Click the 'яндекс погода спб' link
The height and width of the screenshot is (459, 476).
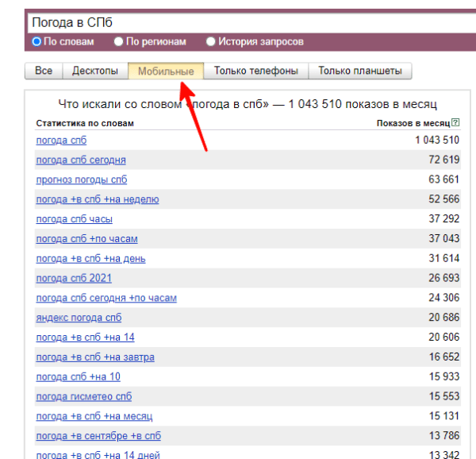click(79, 318)
